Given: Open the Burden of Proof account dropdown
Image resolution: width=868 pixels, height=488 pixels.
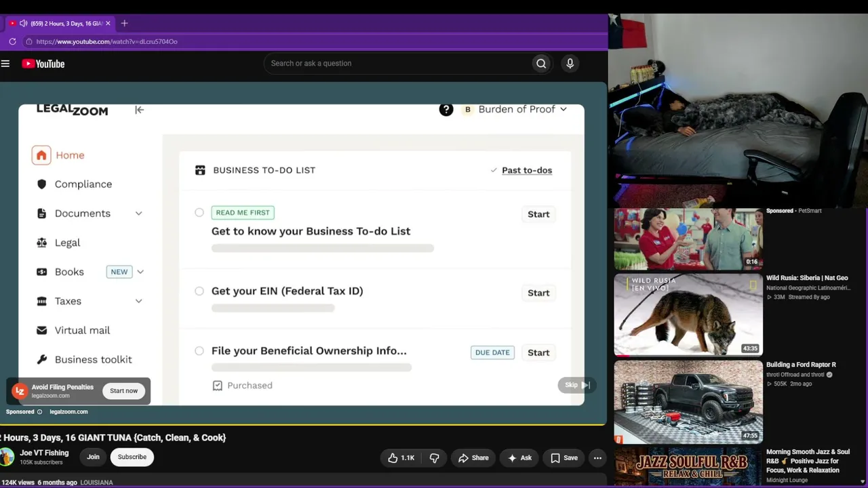Looking at the screenshot, I should [x=515, y=109].
